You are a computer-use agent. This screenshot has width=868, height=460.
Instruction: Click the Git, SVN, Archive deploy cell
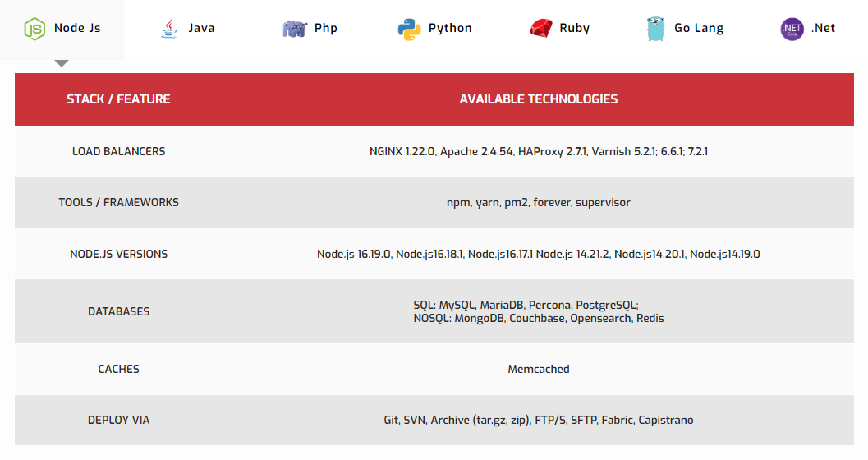pyautogui.click(x=539, y=420)
